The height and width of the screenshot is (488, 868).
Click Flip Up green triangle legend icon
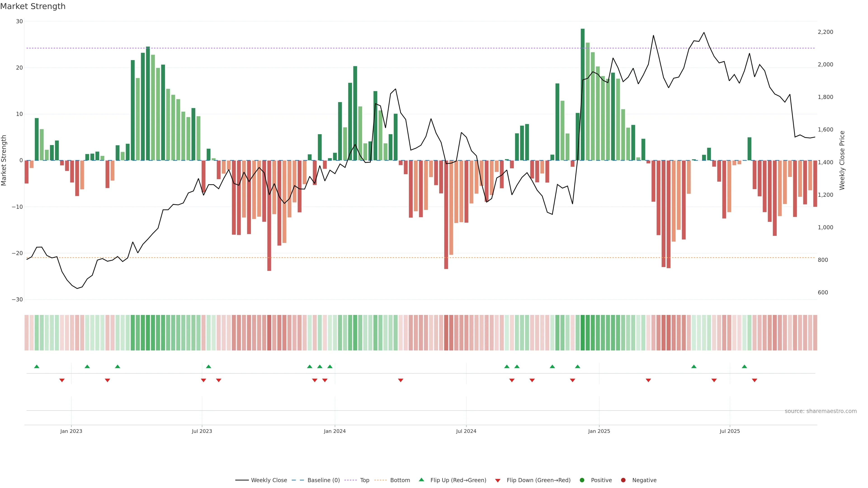pyautogui.click(x=421, y=480)
